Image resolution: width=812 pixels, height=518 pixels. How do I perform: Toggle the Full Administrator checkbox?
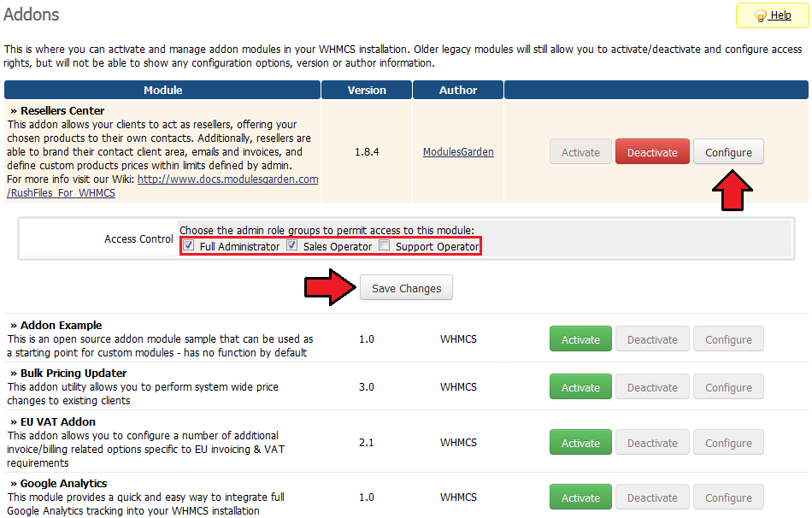[189, 245]
